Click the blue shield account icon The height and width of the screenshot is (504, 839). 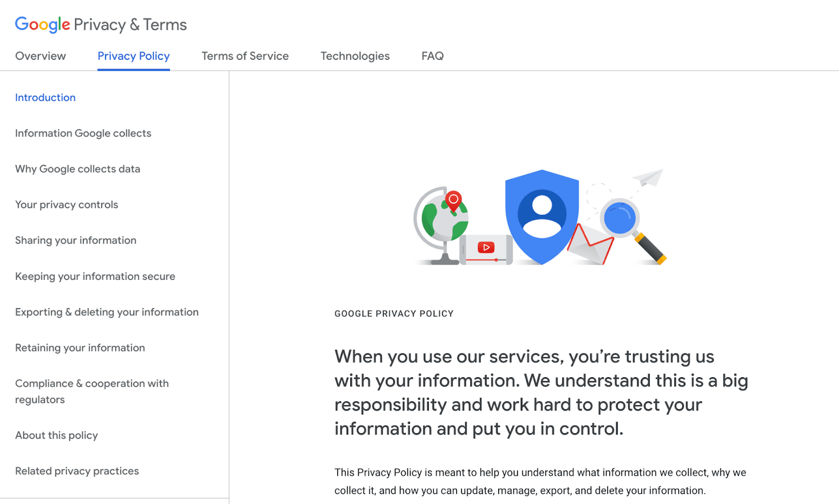542,217
